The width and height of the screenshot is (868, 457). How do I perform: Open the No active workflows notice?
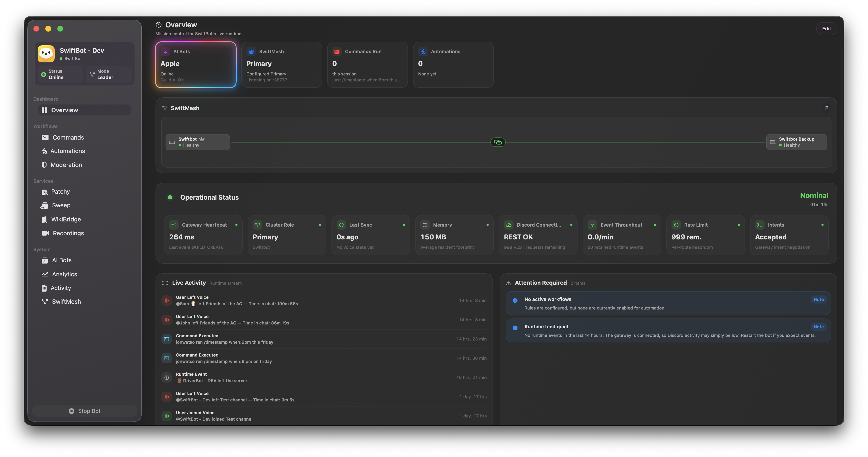coord(668,303)
